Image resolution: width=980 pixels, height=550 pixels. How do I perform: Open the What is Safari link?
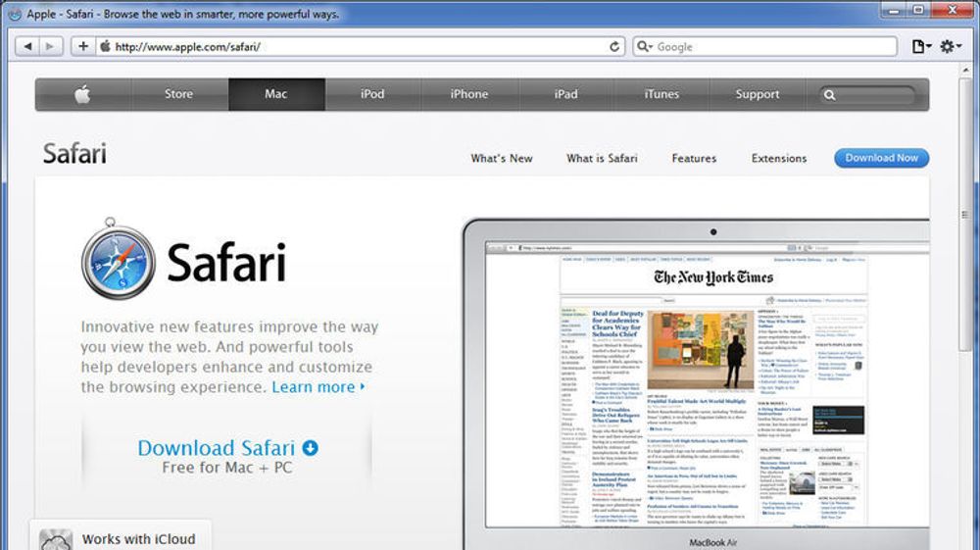(x=602, y=158)
